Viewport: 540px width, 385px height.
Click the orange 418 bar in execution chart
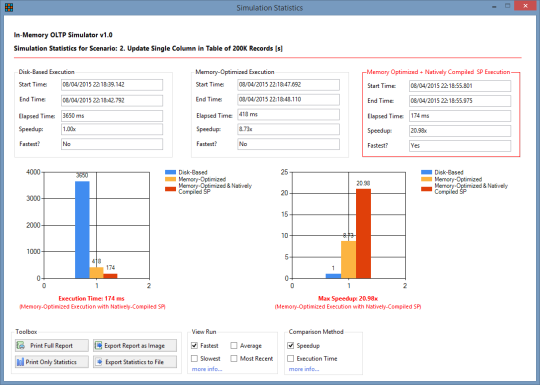click(x=96, y=273)
